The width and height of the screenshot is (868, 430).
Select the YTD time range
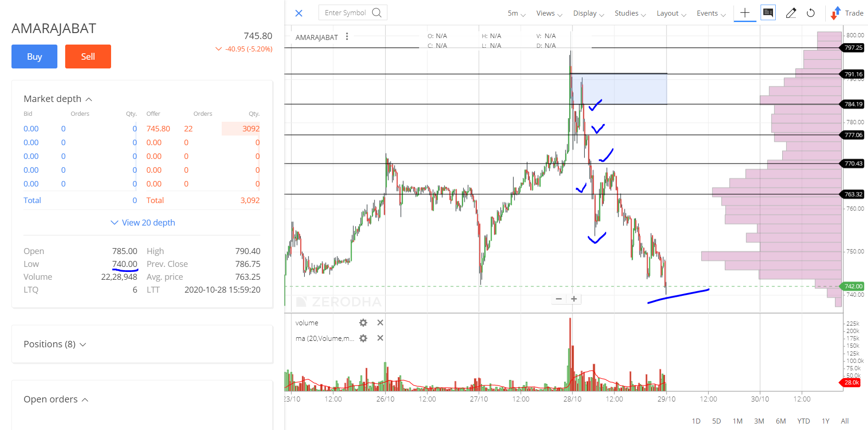pos(804,421)
